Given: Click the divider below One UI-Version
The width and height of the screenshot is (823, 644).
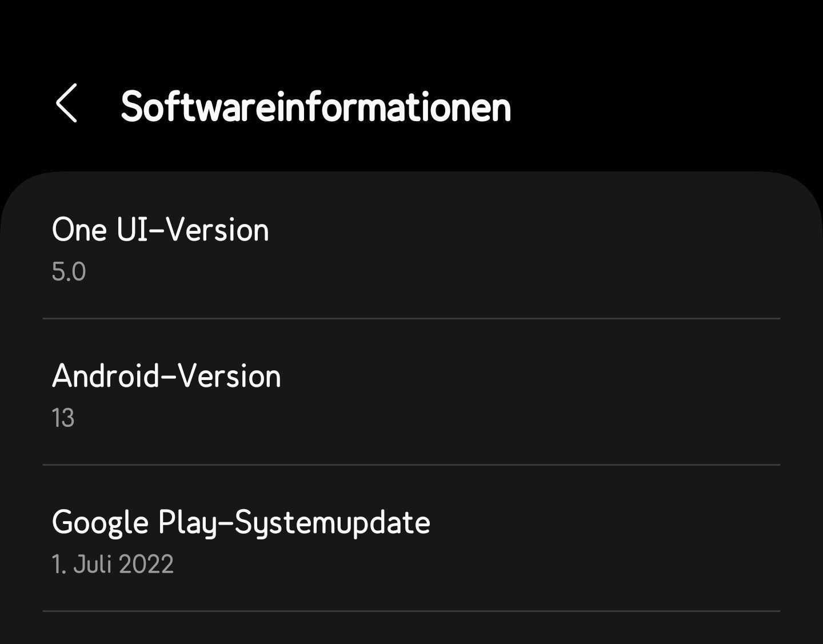Looking at the screenshot, I should 411,318.
